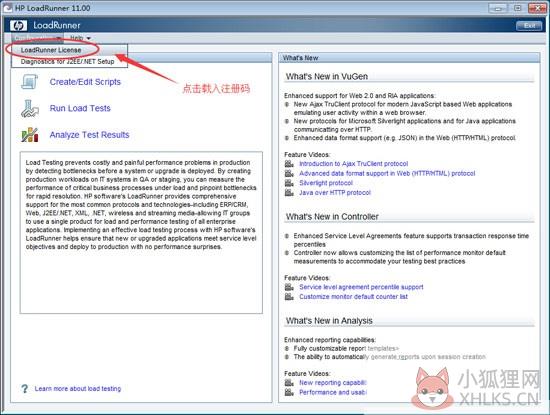Open Create/Edit Scripts link
Image resolution: width=550 pixels, height=415 pixels.
(x=85, y=82)
